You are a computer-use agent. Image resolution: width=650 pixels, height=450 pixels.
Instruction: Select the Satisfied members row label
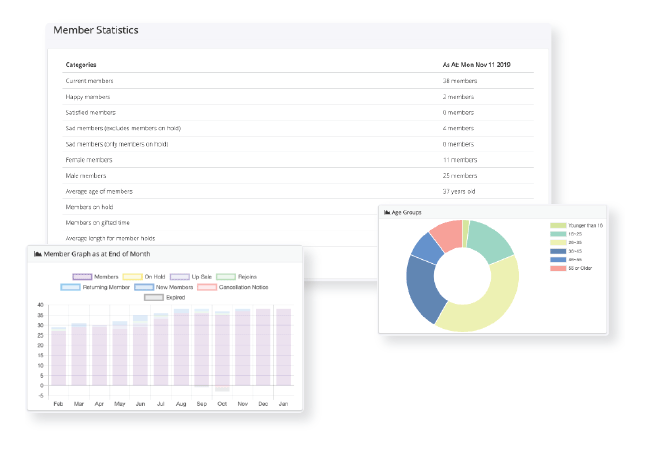point(90,112)
